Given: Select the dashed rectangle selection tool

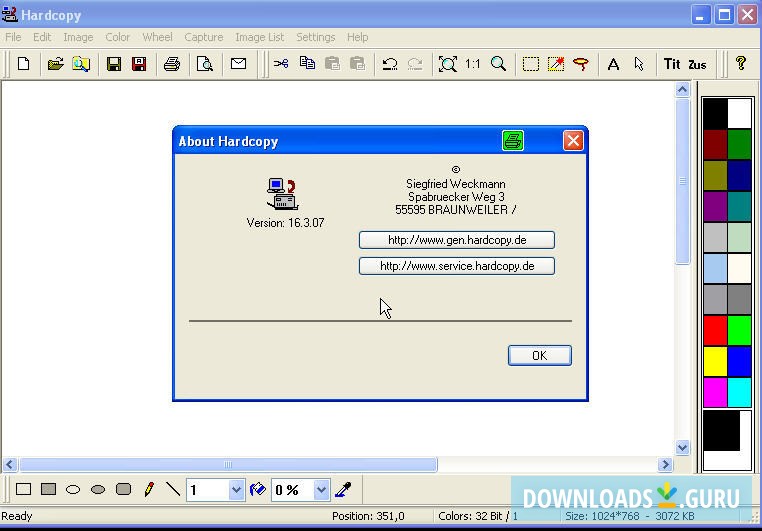Looking at the screenshot, I should tap(531, 64).
